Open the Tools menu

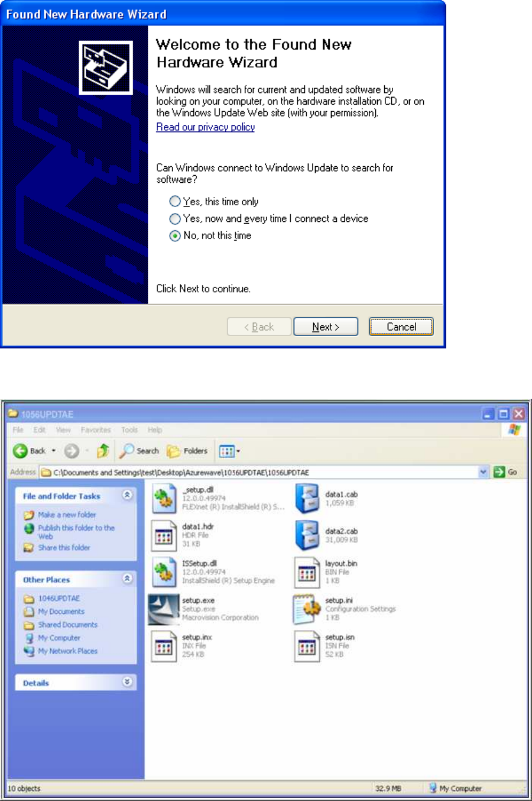click(x=129, y=430)
